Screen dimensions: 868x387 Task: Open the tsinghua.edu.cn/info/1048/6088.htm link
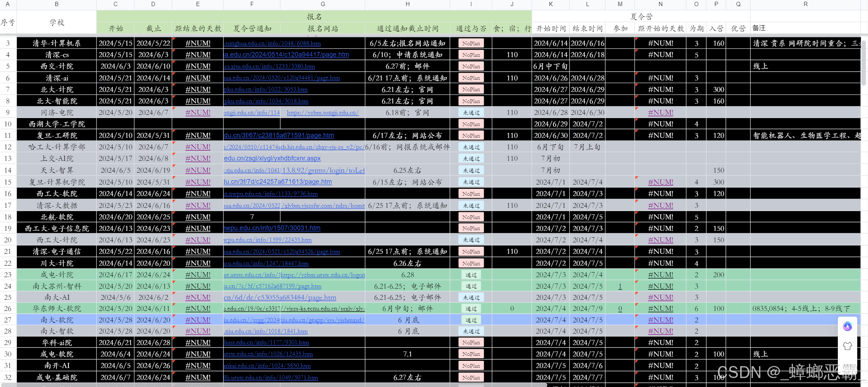pyautogui.click(x=272, y=43)
